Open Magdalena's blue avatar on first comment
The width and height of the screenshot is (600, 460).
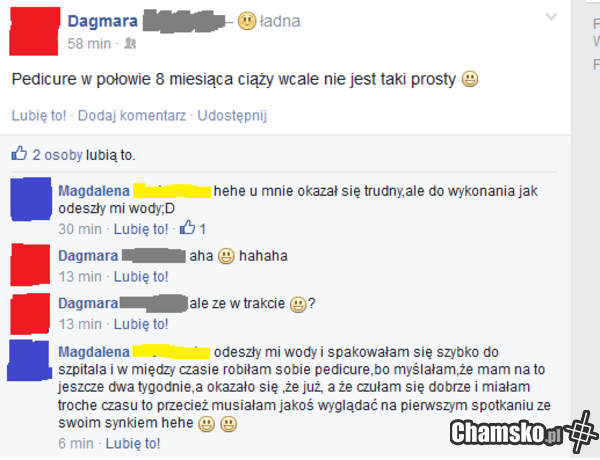pos(31,199)
